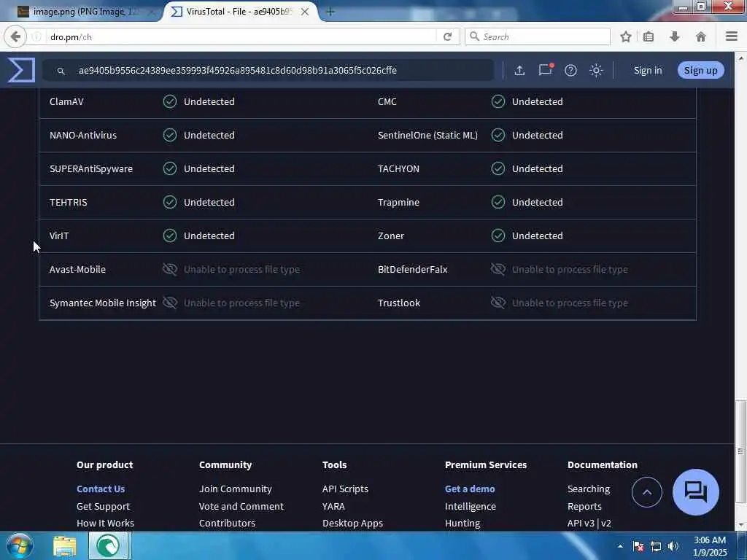
Task: Click the Contact Us link
Action: click(101, 489)
